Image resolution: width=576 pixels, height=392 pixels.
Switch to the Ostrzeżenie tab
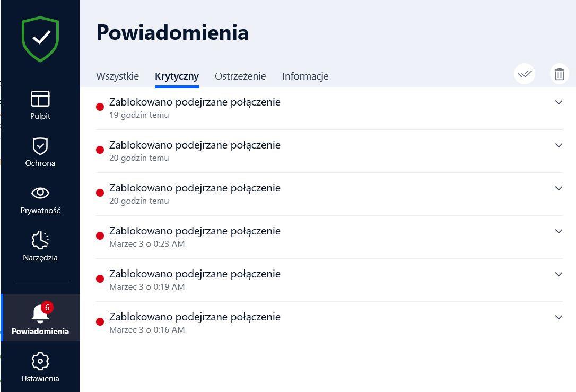click(x=240, y=76)
